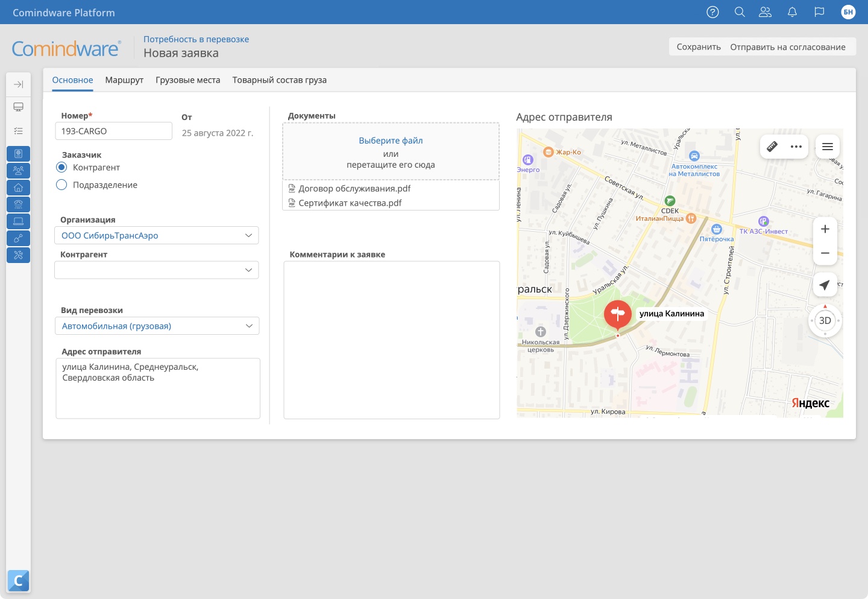
Task: Click the ИталианПицца restaurant marker on map
Action: point(691,218)
